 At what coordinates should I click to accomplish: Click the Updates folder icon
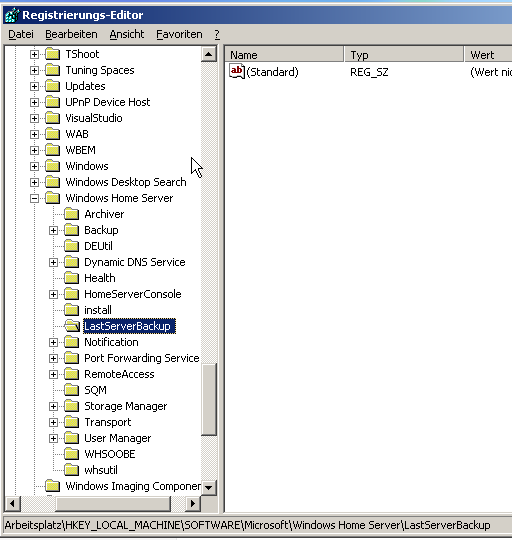tap(53, 86)
